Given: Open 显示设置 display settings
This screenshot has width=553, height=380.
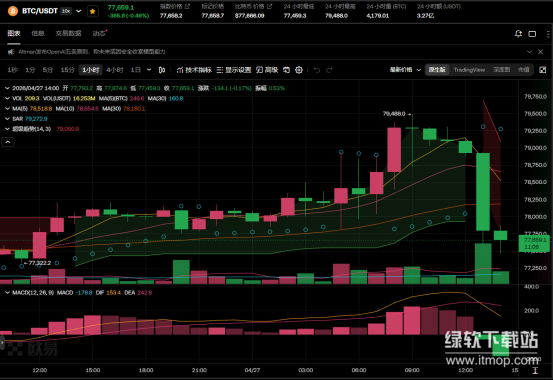Looking at the screenshot, I should click(x=233, y=70).
